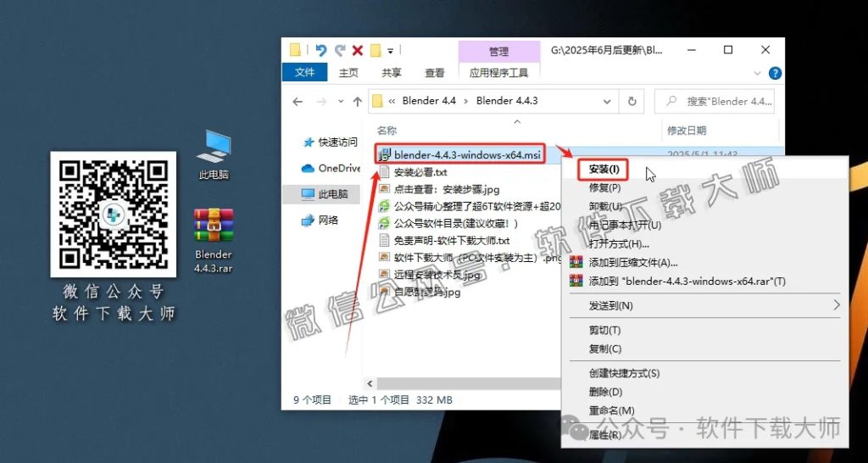Select the 管理 contextual tab
868x463 pixels.
coord(498,52)
